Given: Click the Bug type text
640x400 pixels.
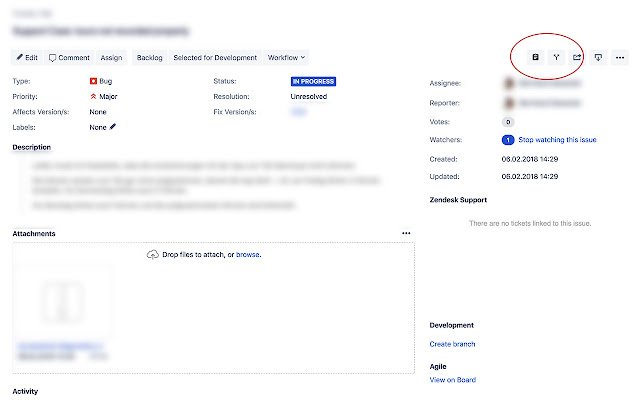Looking at the screenshot, I should coord(105,81).
